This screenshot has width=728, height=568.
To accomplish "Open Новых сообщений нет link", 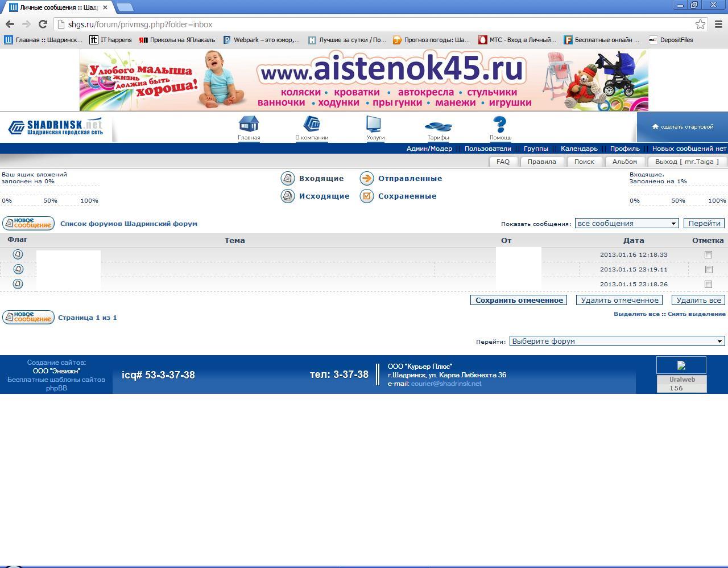I will pyautogui.click(x=689, y=149).
